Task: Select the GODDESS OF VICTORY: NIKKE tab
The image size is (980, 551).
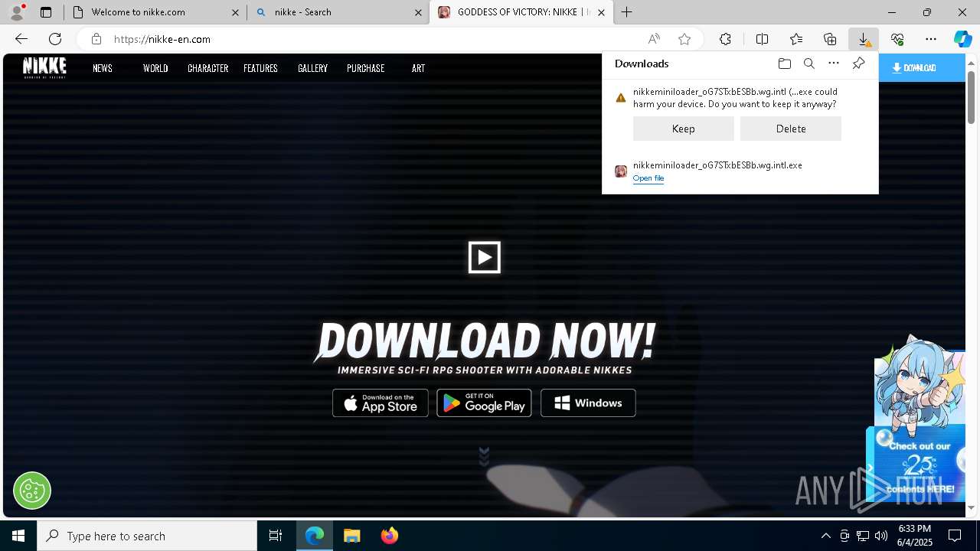Action: coord(521,12)
